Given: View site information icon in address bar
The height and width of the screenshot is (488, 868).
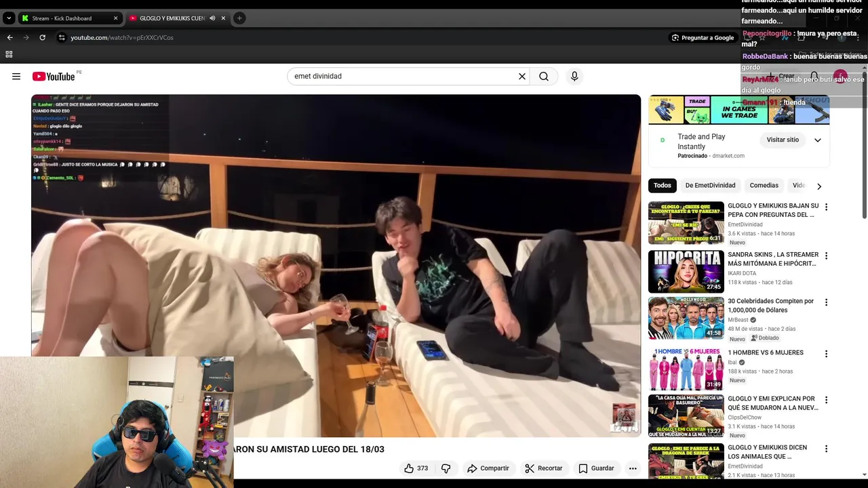Looking at the screenshot, I should [x=61, y=37].
